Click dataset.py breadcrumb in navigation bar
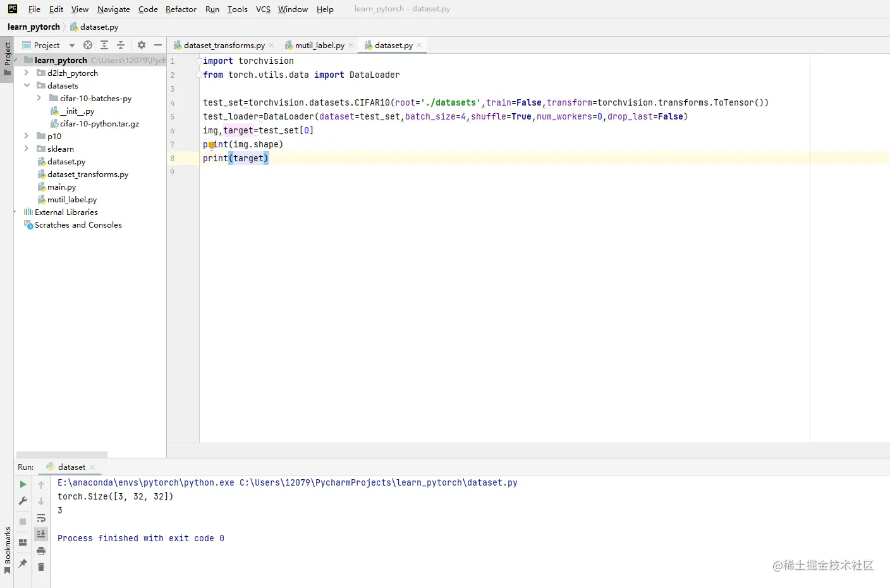The height and width of the screenshot is (588, 890). point(94,27)
